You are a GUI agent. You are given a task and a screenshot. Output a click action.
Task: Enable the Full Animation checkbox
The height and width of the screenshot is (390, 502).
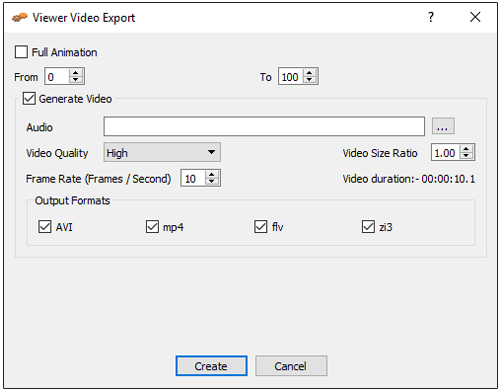point(21,52)
